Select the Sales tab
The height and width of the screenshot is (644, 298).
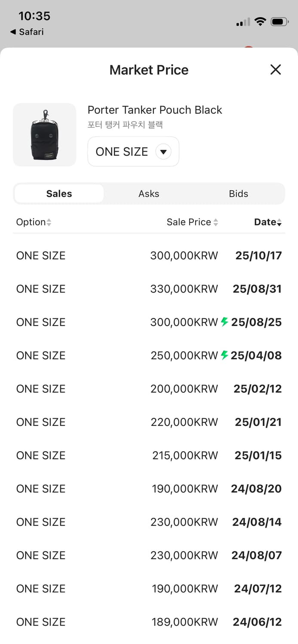point(59,194)
